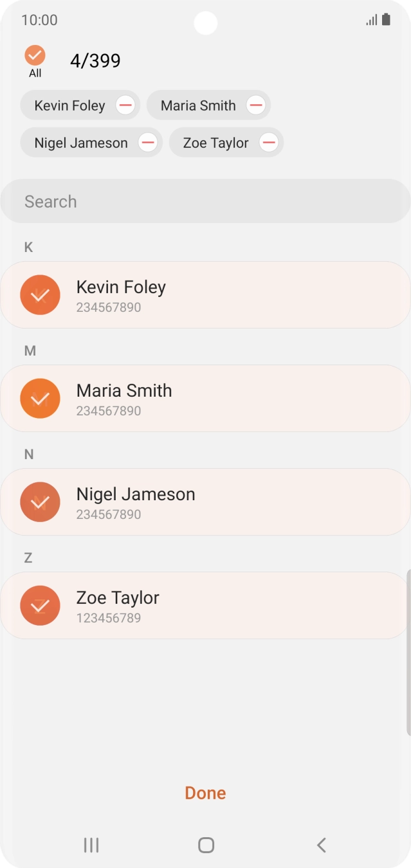Tap the Zoe Taylor contact name
Viewport: 411px width, 868px height.
coord(118,597)
